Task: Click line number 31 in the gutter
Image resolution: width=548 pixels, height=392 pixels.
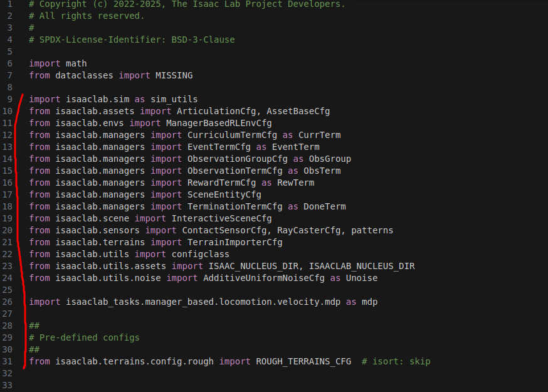Action: pos(8,361)
